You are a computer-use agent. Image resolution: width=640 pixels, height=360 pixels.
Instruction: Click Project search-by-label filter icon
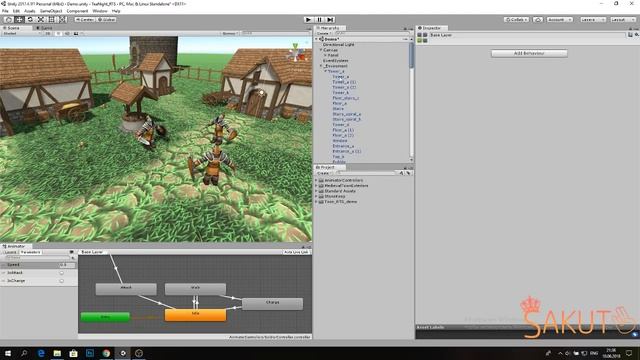(x=408, y=173)
